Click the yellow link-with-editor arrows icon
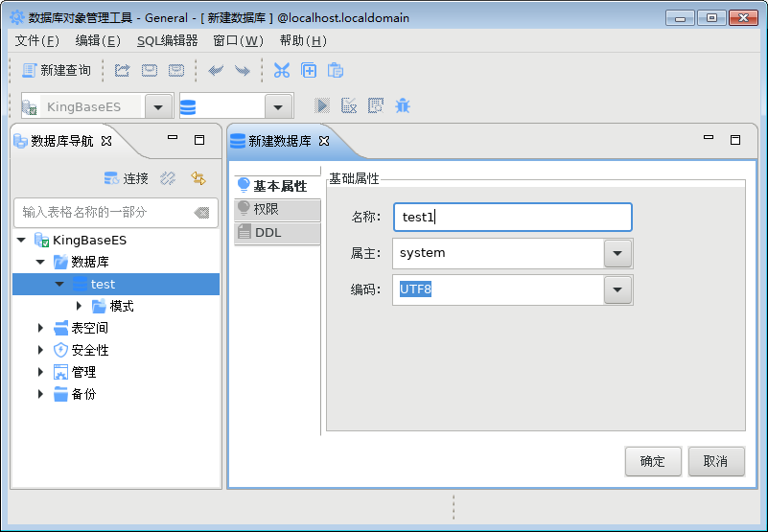 click(x=198, y=178)
